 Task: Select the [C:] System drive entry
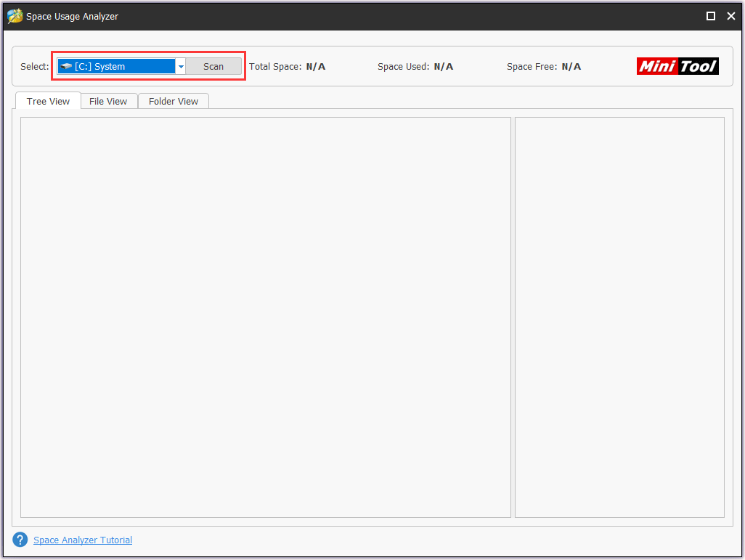(116, 67)
